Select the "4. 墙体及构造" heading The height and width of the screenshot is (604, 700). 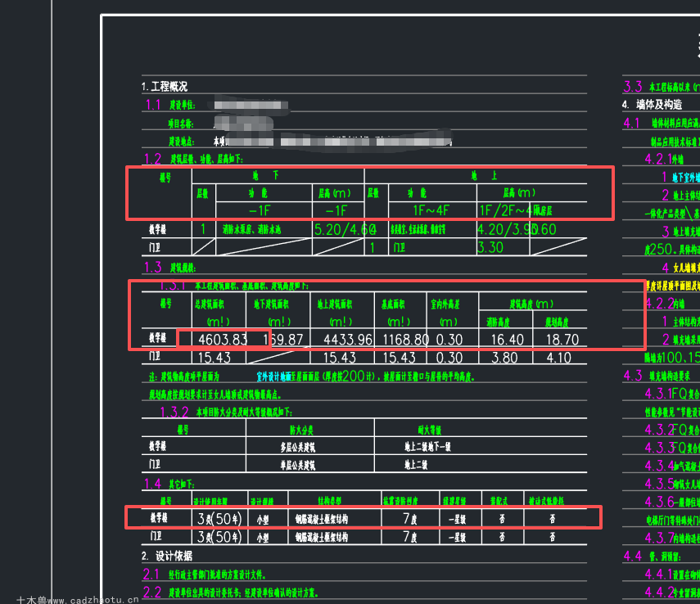pyautogui.click(x=653, y=105)
